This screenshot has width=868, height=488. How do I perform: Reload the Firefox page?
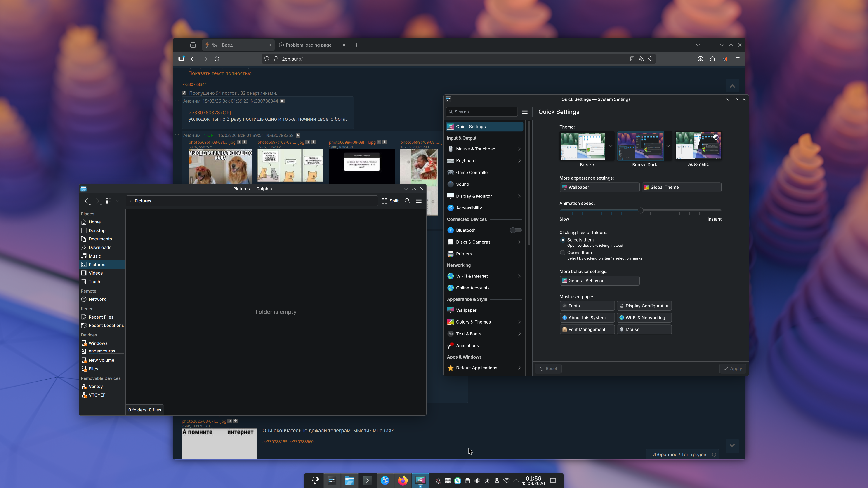tap(217, 59)
